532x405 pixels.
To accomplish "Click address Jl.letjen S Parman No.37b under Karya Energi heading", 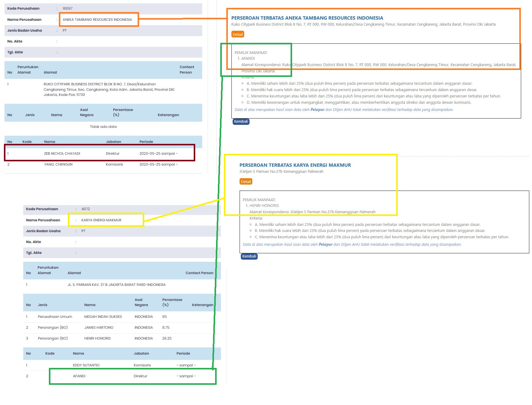I will point(281,172).
